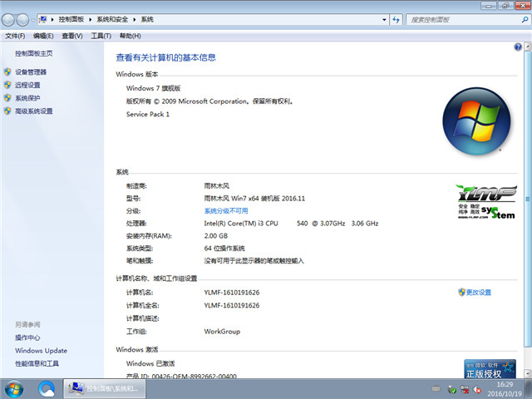Click the shield icon next to 系统保护

coord(7,98)
